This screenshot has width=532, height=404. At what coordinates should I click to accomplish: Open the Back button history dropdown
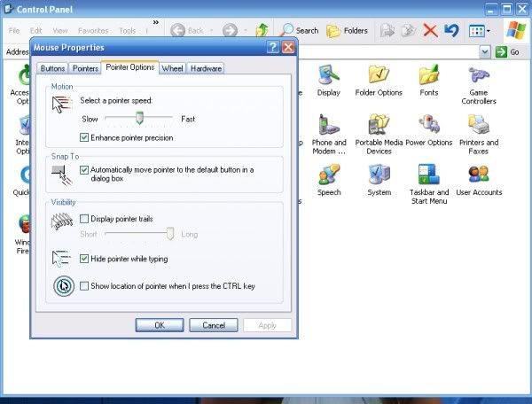tap(212, 31)
